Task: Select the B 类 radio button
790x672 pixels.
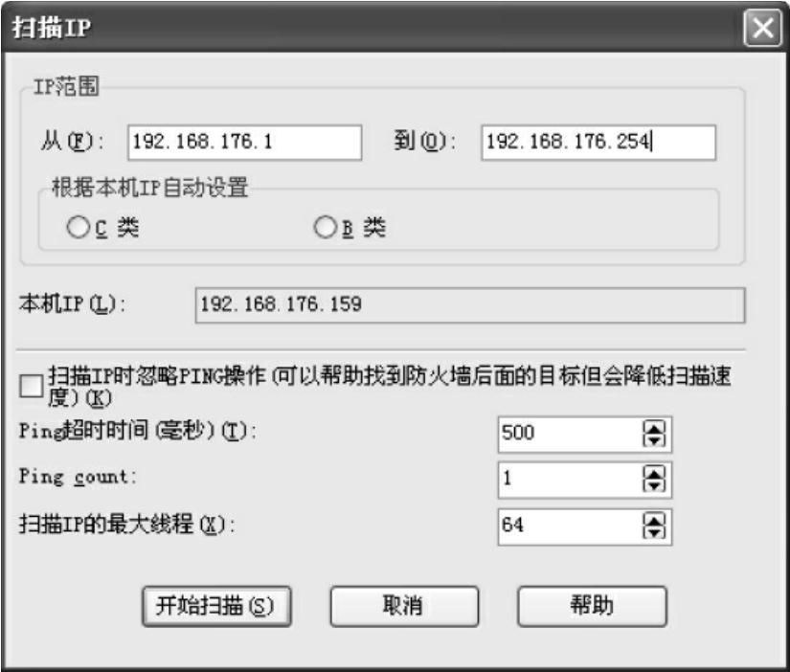Action: [325, 227]
